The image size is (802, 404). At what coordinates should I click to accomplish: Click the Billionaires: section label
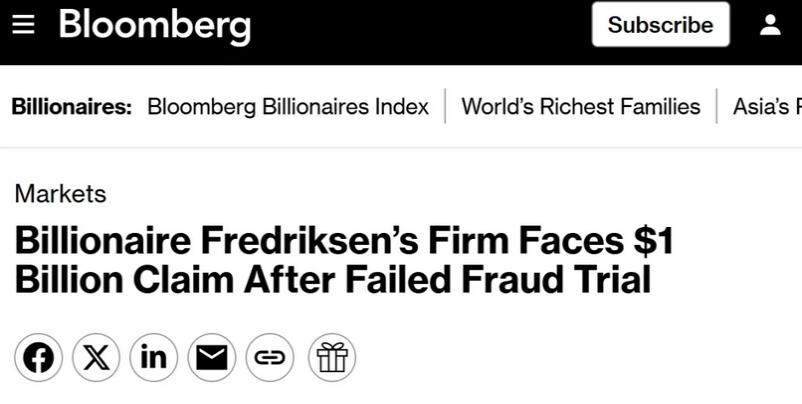pos(72,107)
